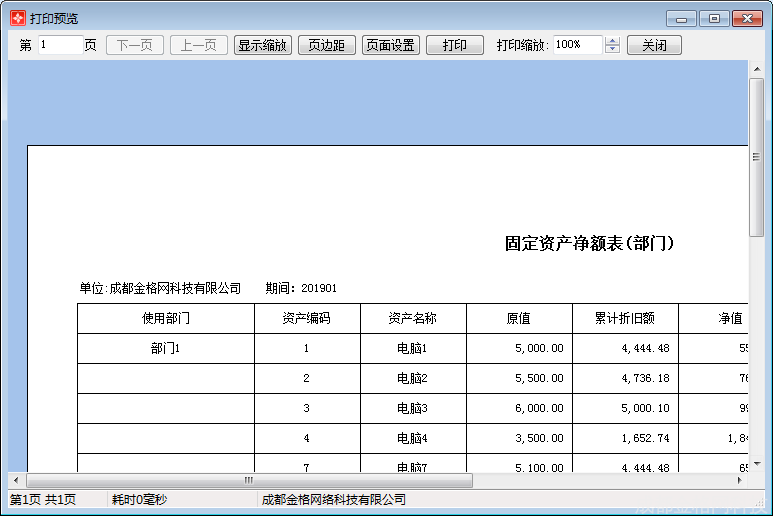The image size is (773, 516).
Task: Select the 使用部门 table header cell
Action: [x=166, y=319]
